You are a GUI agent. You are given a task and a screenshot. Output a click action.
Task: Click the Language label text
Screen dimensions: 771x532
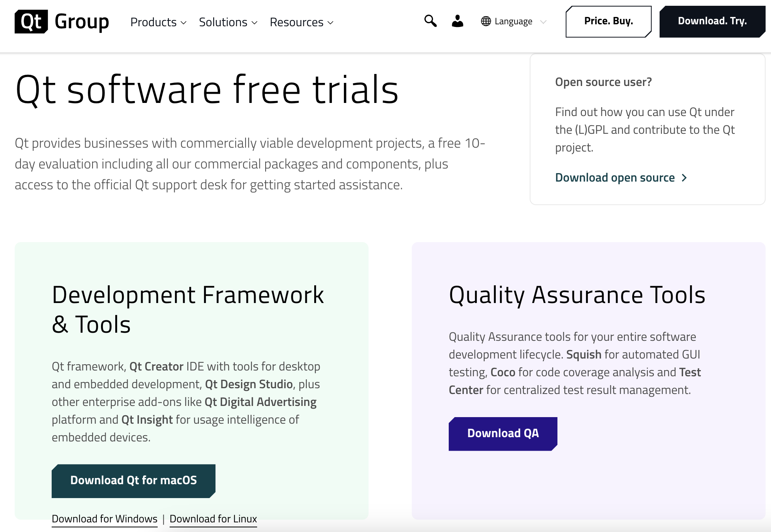513,22
